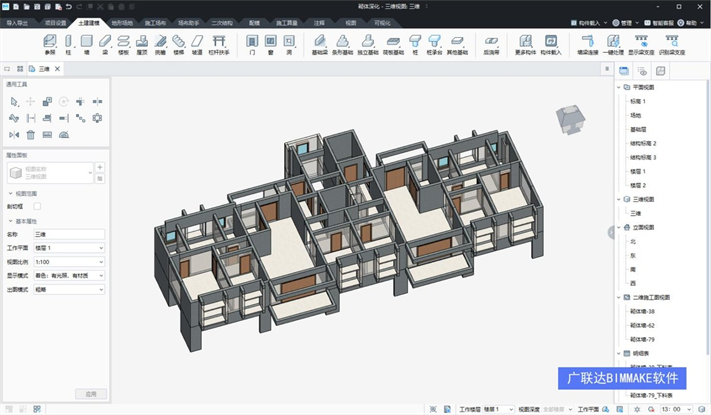Select the 门 door tool
This screenshot has width=711, height=415.
[x=252, y=45]
